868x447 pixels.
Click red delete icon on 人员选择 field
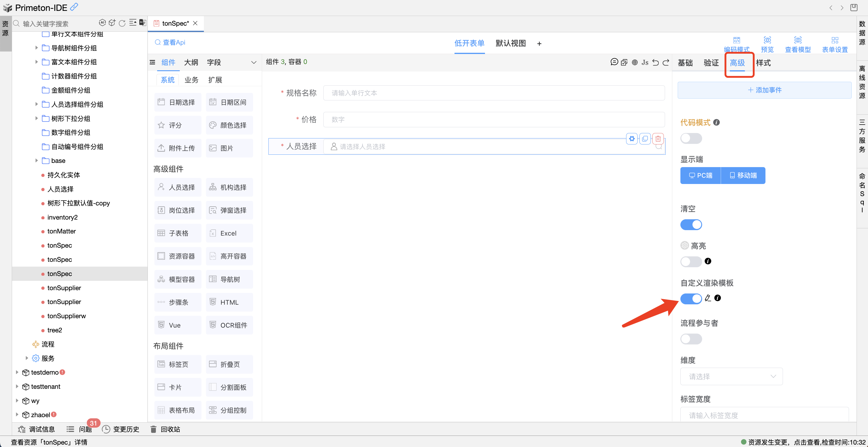(x=658, y=138)
